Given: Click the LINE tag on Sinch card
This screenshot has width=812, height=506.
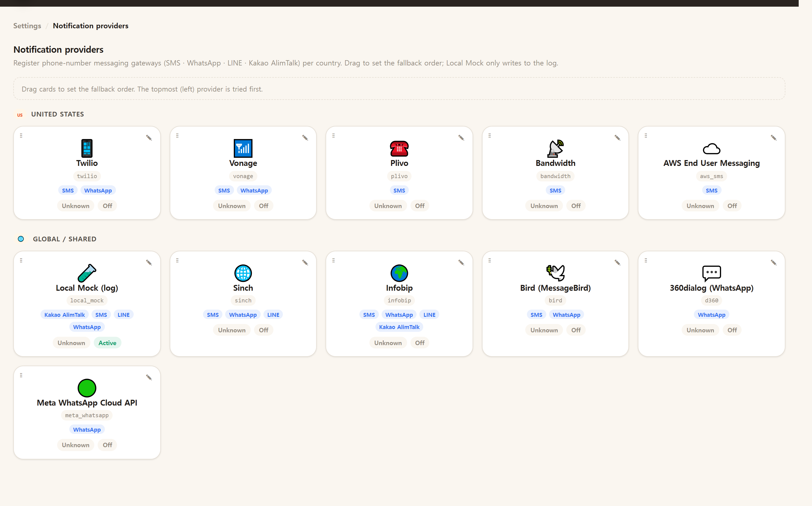Looking at the screenshot, I should pos(273,315).
